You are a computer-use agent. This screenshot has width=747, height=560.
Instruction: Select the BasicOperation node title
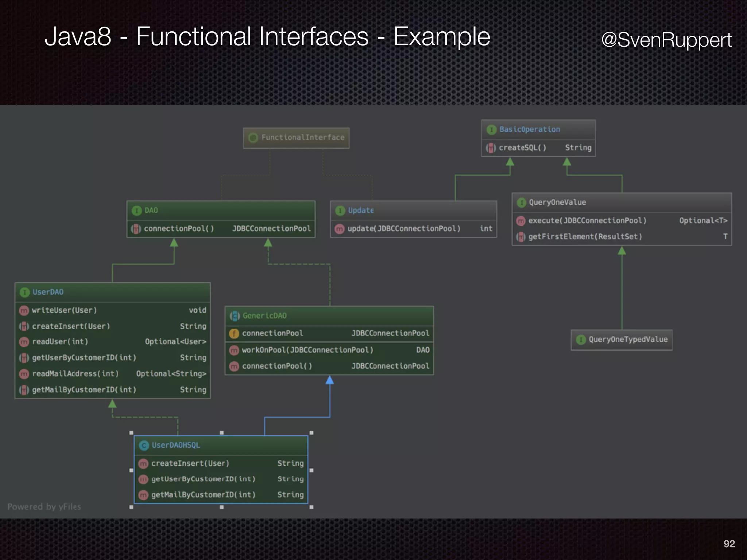[x=530, y=129]
